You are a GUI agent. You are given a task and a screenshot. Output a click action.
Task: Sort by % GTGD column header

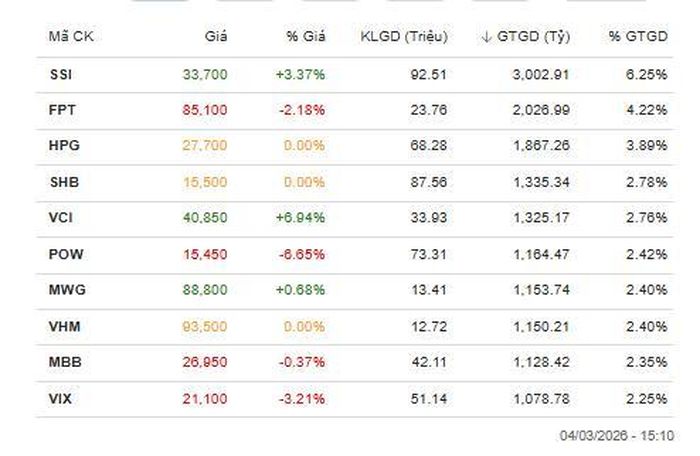tap(638, 37)
